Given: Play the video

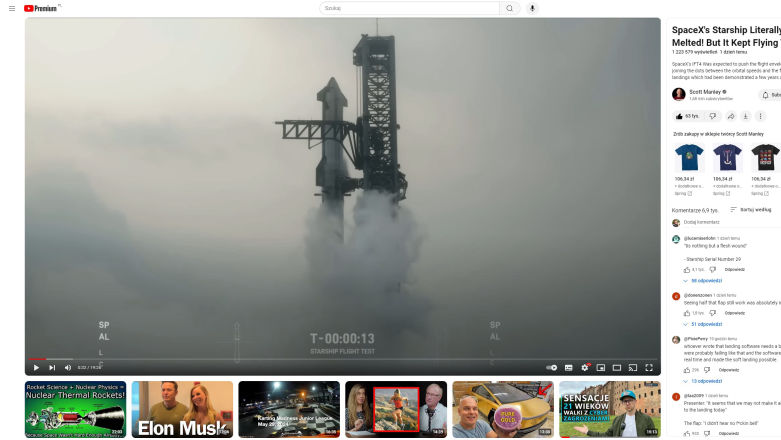Looking at the screenshot, I should coord(36,368).
